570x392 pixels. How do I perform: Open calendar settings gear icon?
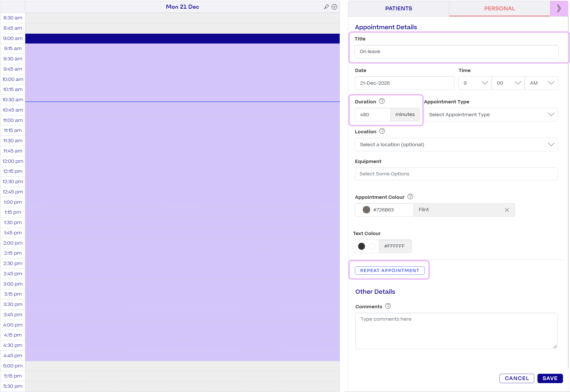point(334,7)
